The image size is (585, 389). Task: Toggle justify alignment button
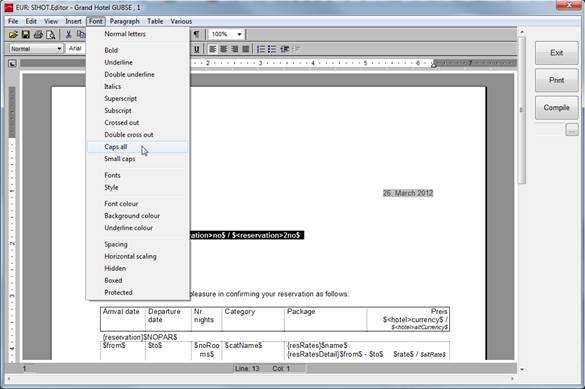(x=245, y=49)
